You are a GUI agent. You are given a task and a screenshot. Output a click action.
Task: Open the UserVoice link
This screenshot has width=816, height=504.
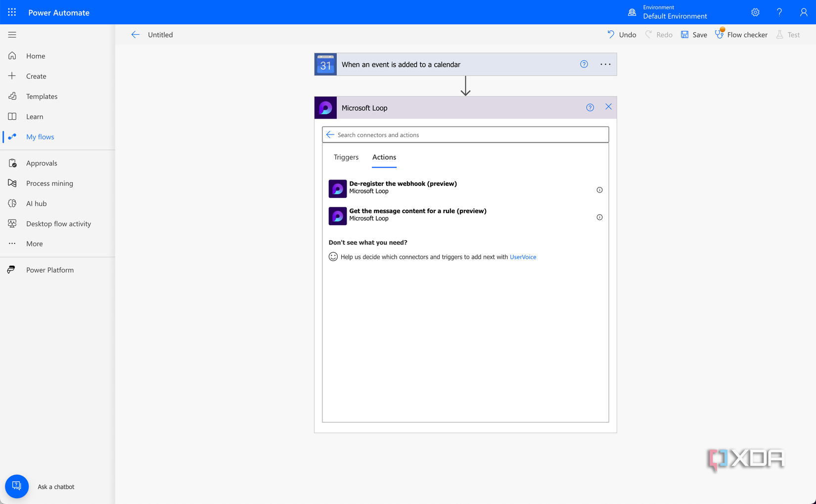tap(523, 257)
